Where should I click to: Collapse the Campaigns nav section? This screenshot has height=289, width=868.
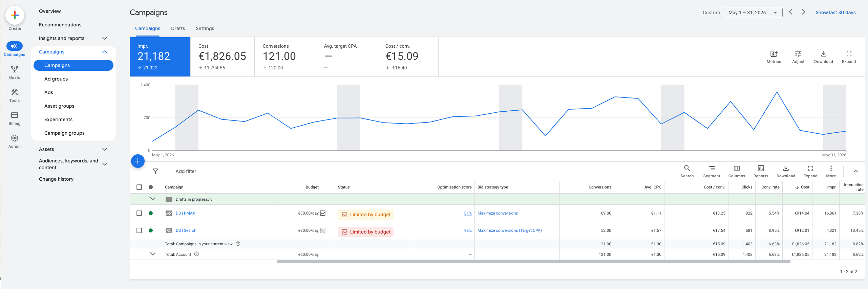[x=105, y=52]
